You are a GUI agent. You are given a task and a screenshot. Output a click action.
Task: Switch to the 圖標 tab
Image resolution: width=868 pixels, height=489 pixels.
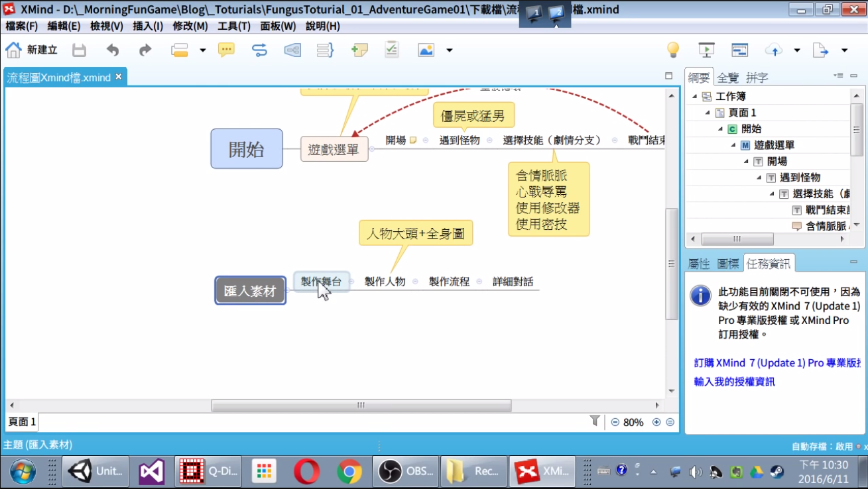tap(728, 264)
